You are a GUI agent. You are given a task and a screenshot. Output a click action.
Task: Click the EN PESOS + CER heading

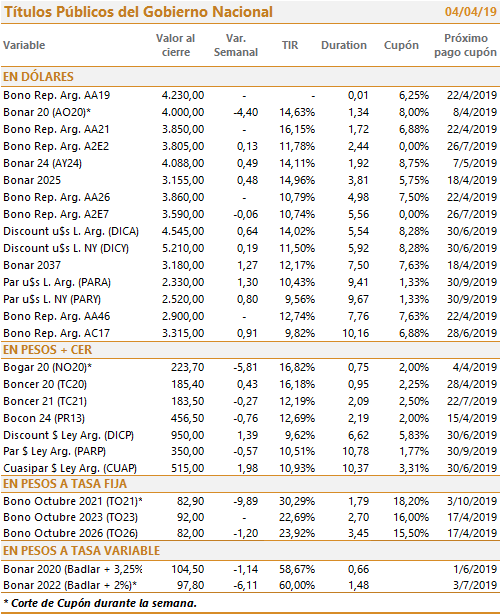click(47, 350)
